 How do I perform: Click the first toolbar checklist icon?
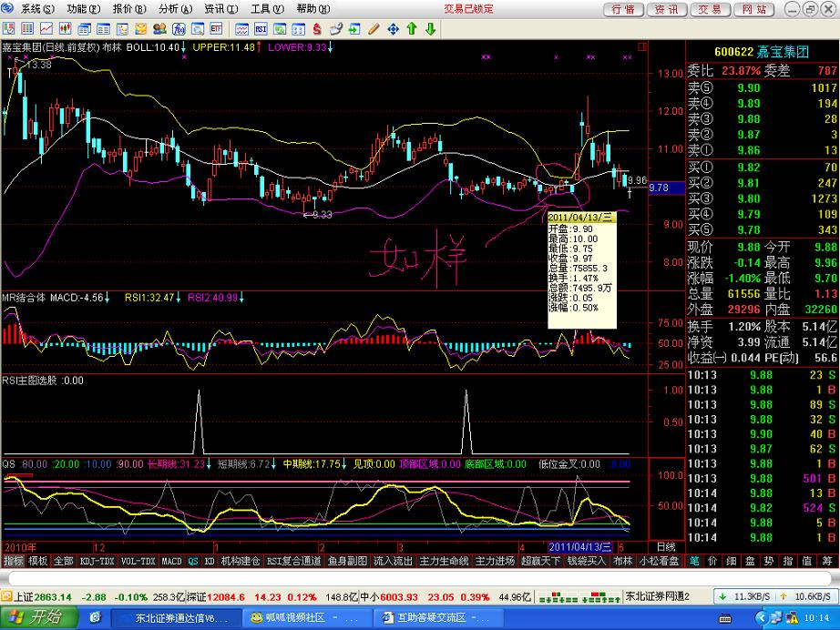click(x=8, y=29)
